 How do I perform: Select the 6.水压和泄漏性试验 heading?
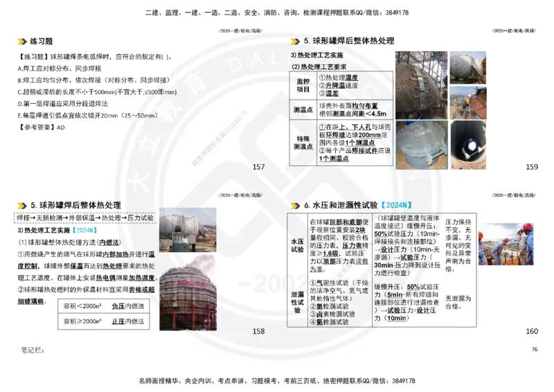341,206
